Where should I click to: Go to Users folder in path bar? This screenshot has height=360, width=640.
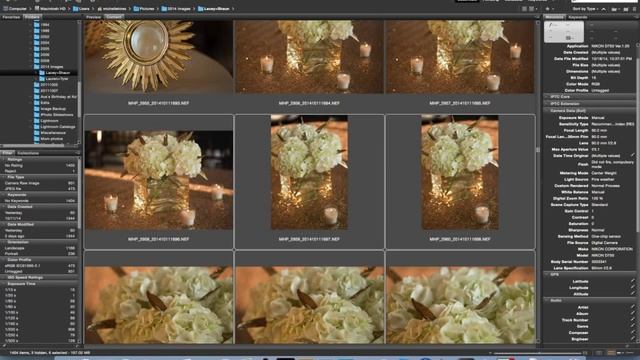pyautogui.click(x=81, y=8)
